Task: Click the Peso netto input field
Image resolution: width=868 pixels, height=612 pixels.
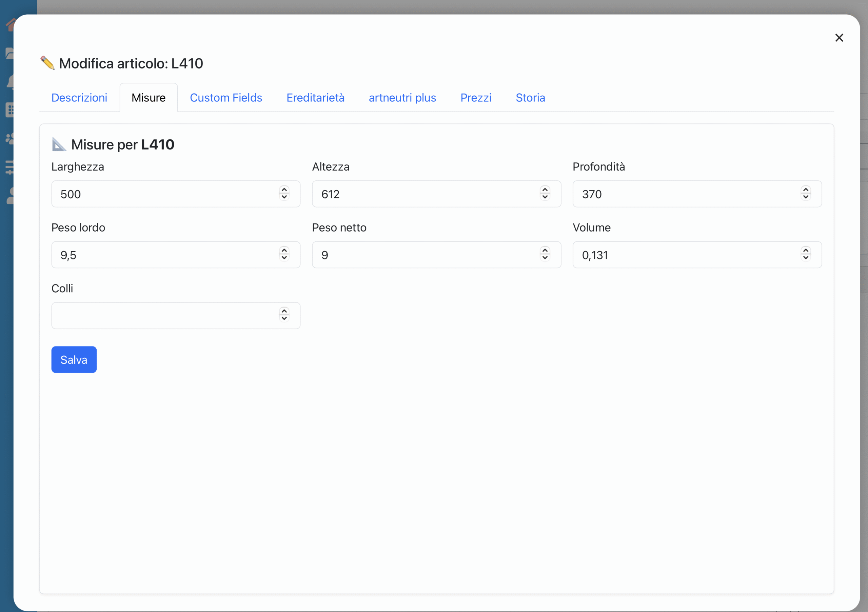Action: pyautogui.click(x=423, y=255)
